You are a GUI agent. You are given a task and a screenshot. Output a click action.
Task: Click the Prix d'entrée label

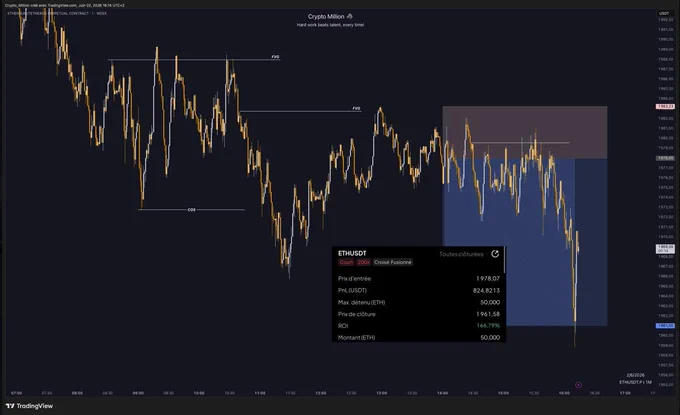click(354, 278)
